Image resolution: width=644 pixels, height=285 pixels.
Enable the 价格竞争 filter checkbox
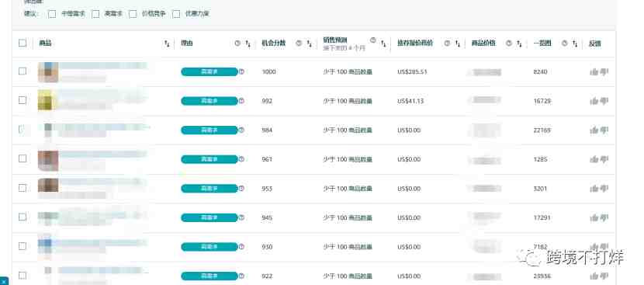pos(133,14)
